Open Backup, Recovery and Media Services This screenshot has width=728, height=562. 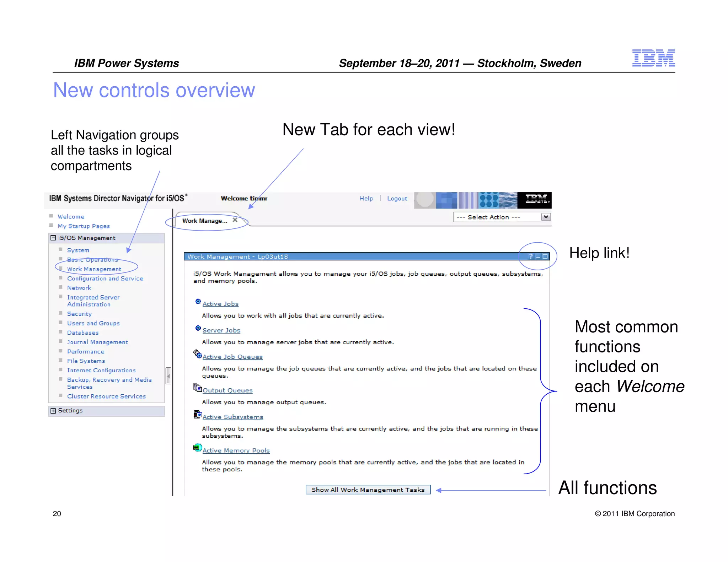coord(109,383)
